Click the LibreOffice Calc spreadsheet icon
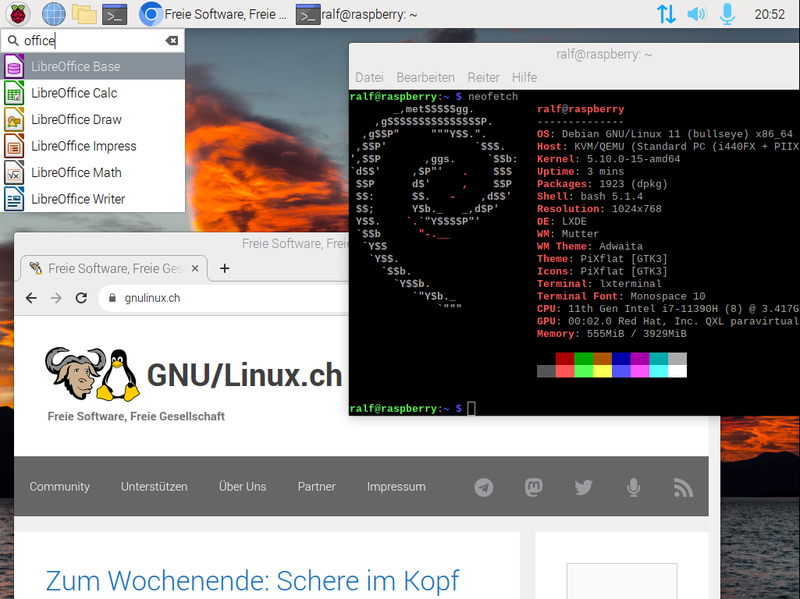The height and width of the screenshot is (599, 800). [14, 93]
